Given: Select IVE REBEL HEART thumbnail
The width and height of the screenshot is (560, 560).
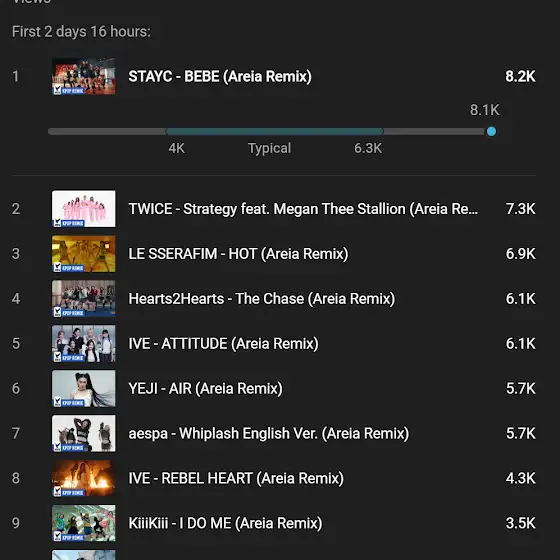Looking at the screenshot, I should click(x=84, y=478).
